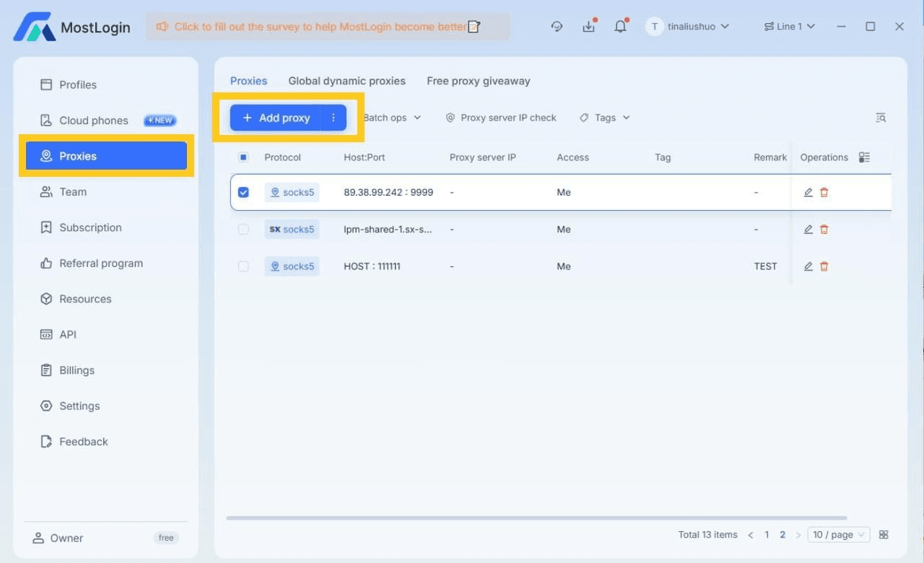
Task: Switch to Global dynamic proxies tab
Action: click(x=346, y=81)
